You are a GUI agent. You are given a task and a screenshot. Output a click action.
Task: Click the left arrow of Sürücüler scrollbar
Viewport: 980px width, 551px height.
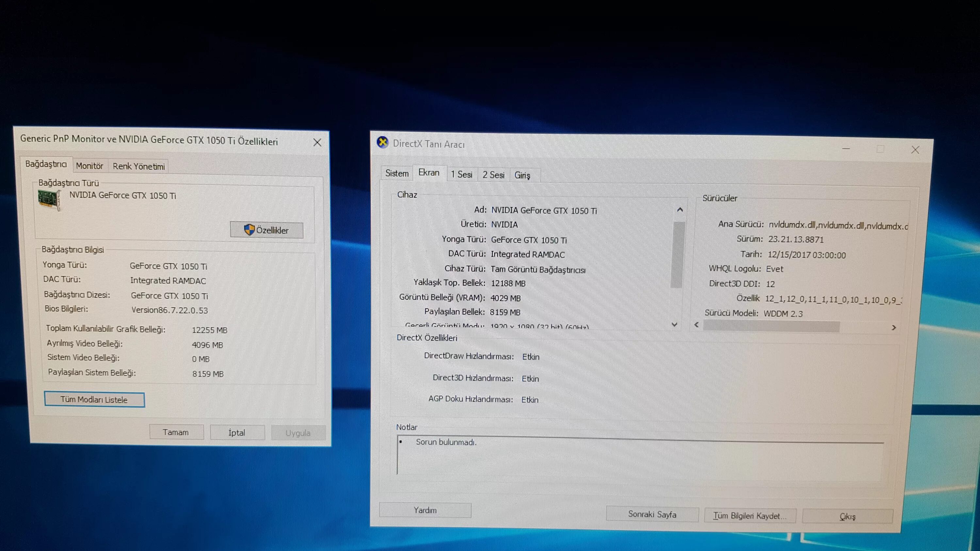696,325
